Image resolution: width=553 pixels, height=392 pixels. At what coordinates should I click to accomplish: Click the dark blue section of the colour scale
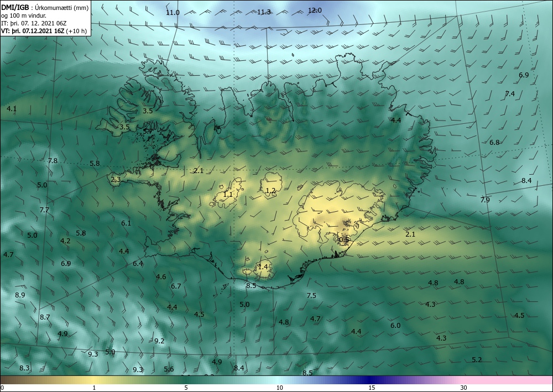[x=371, y=380]
